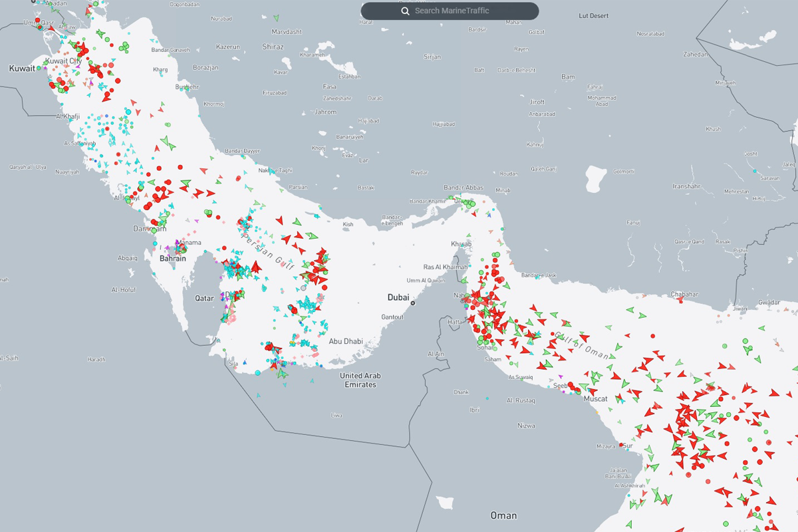Click the magnifying glass search icon
This screenshot has width=798, height=532.
(x=405, y=11)
